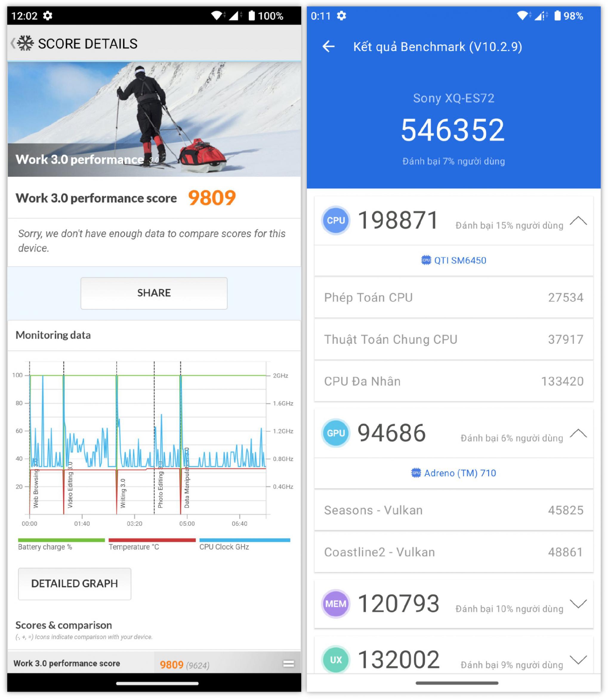
Task: Tap the green UX circle icon
Action: point(336,660)
